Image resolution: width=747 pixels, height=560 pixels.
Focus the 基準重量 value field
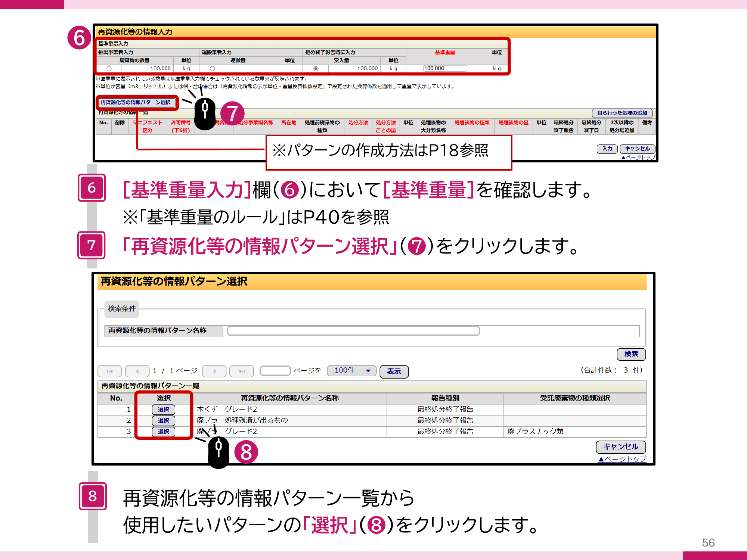pyautogui.click(x=445, y=68)
